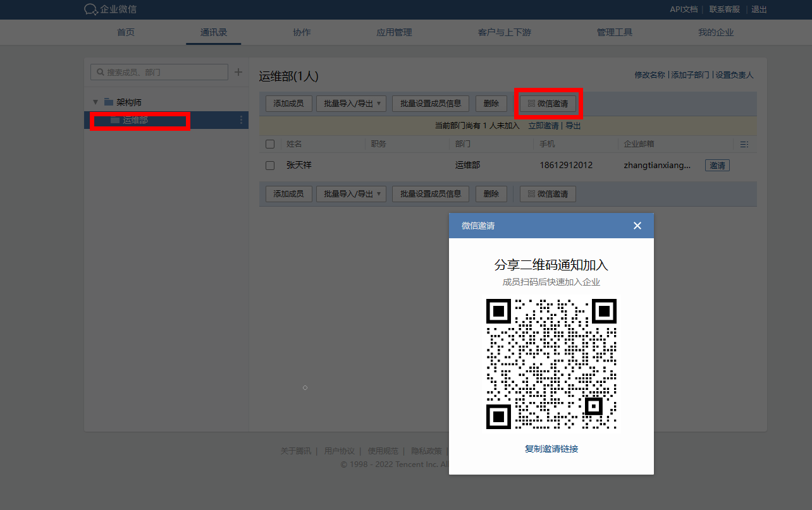Click 微信邀请 in the lower toolbar
The height and width of the screenshot is (510, 812).
point(548,194)
